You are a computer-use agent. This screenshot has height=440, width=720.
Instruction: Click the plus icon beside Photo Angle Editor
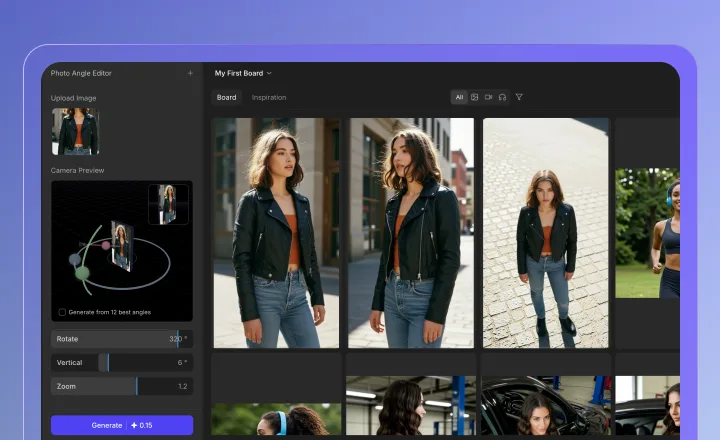click(x=190, y=73)
